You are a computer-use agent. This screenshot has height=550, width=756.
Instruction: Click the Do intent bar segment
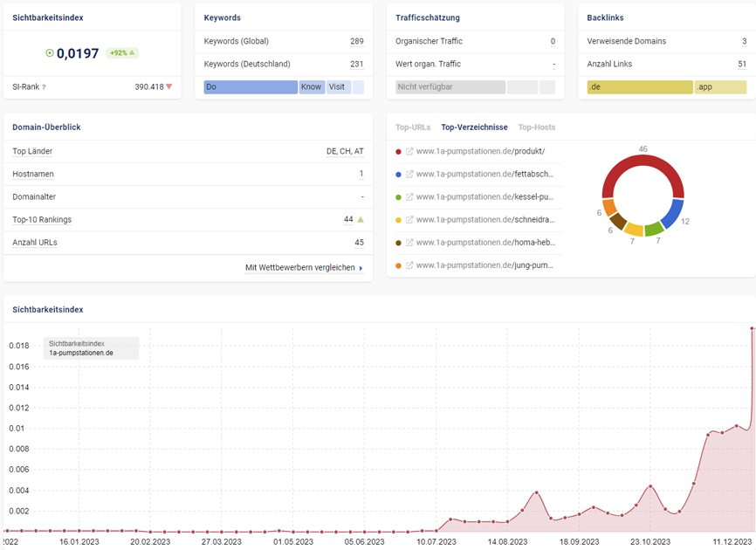(x=251, y=87)
